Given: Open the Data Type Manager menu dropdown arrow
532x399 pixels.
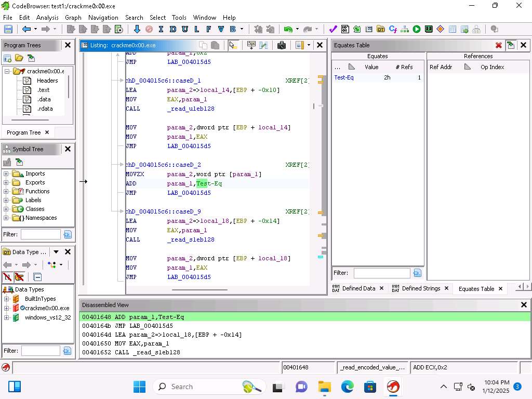Looking at the screenshot, I should (56, 252).
